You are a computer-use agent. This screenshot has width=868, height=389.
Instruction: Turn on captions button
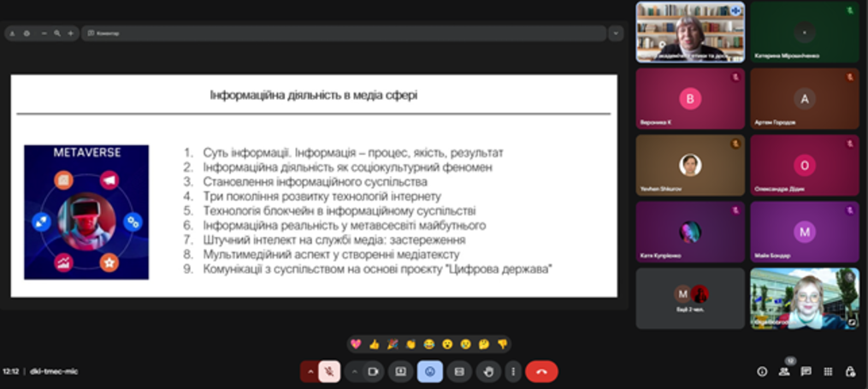click(459, 372)
